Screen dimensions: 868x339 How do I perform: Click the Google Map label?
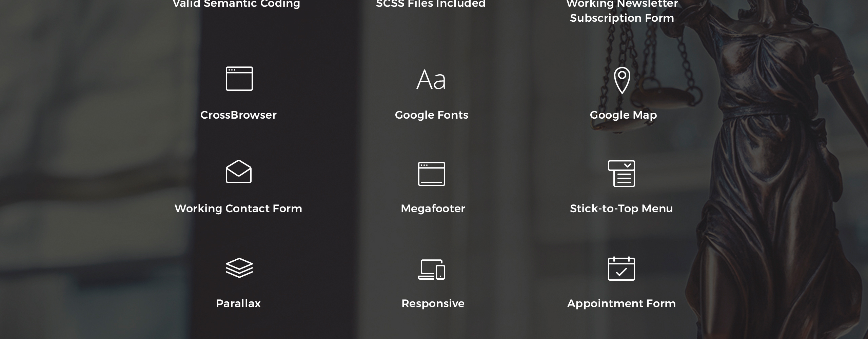click(x=623, y=115)
